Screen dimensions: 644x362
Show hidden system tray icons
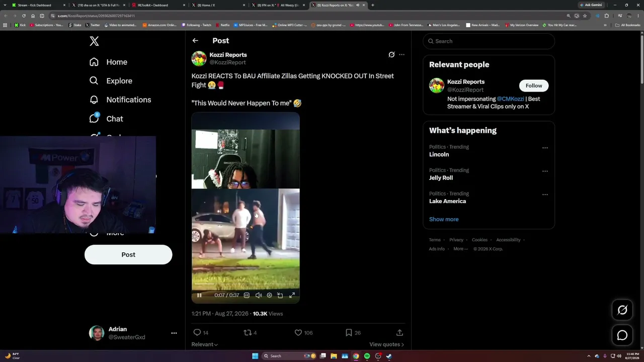pos(589,356)
